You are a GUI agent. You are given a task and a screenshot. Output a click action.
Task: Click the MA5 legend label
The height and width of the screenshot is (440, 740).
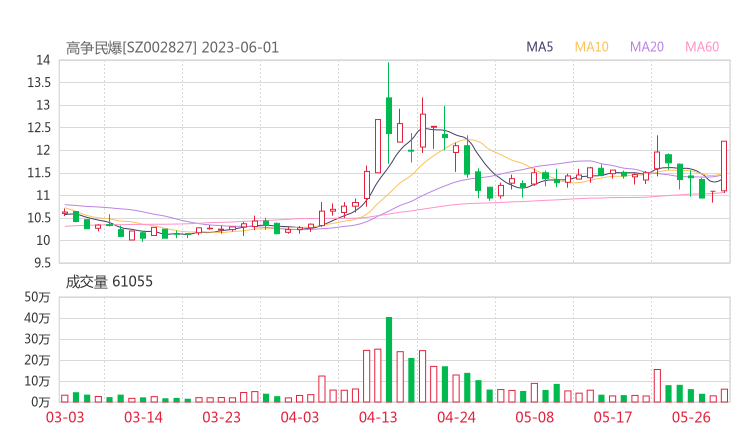coord(539,47)
